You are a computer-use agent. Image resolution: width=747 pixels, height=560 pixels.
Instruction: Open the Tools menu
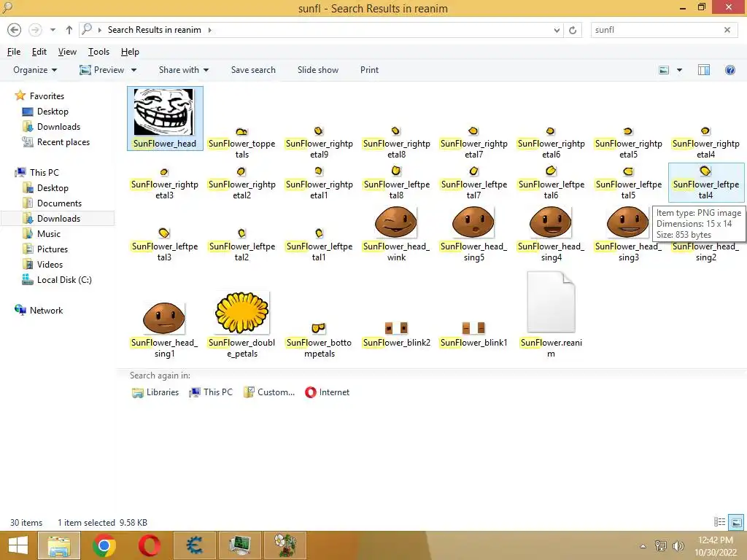pos(98,52)
